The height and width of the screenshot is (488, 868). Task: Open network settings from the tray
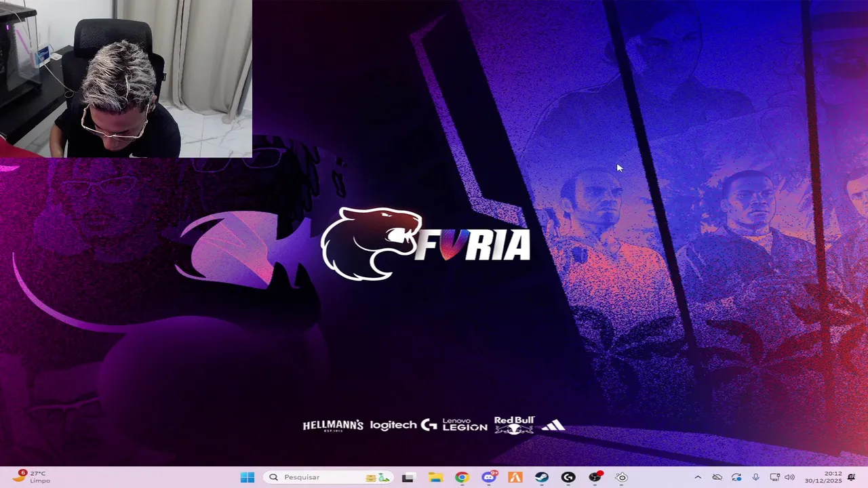(x=774, y=477)
